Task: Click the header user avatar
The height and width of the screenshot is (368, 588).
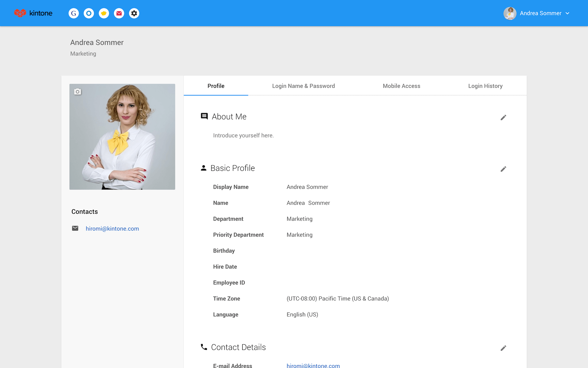Action: [x=510, y=13]
